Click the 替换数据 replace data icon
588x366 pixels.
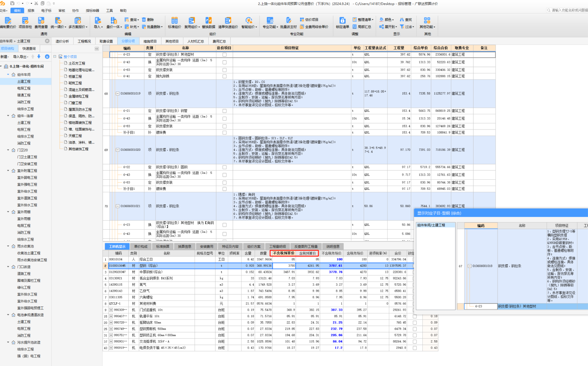pyautogui.click(x=209, y=21)
